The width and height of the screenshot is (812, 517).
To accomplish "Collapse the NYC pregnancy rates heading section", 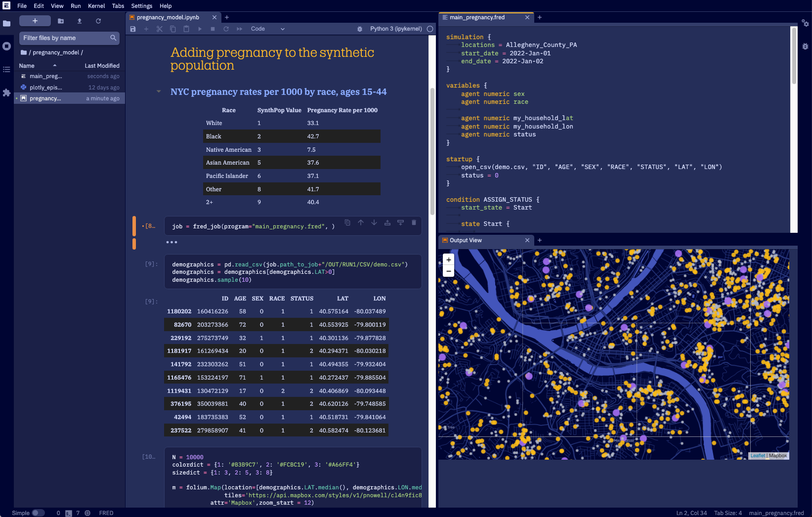I will [159, 91].
